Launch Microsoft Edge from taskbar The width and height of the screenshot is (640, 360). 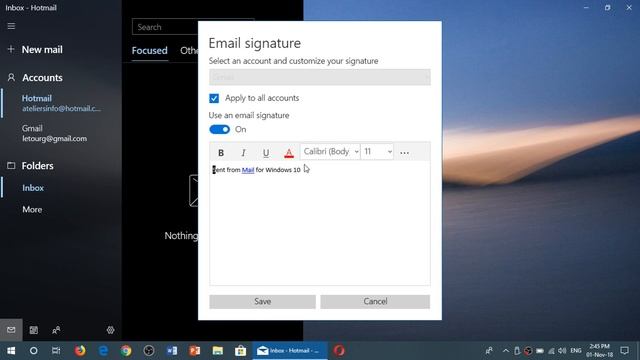pos(103,351)
